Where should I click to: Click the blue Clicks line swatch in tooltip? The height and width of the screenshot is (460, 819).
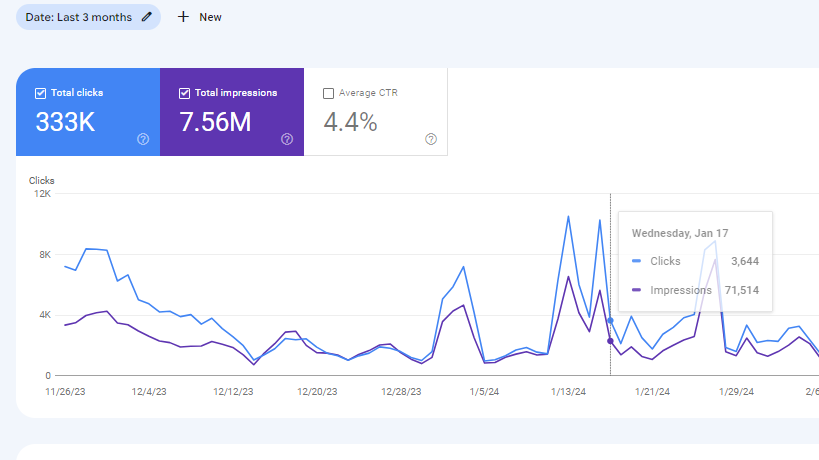(638, 261)
